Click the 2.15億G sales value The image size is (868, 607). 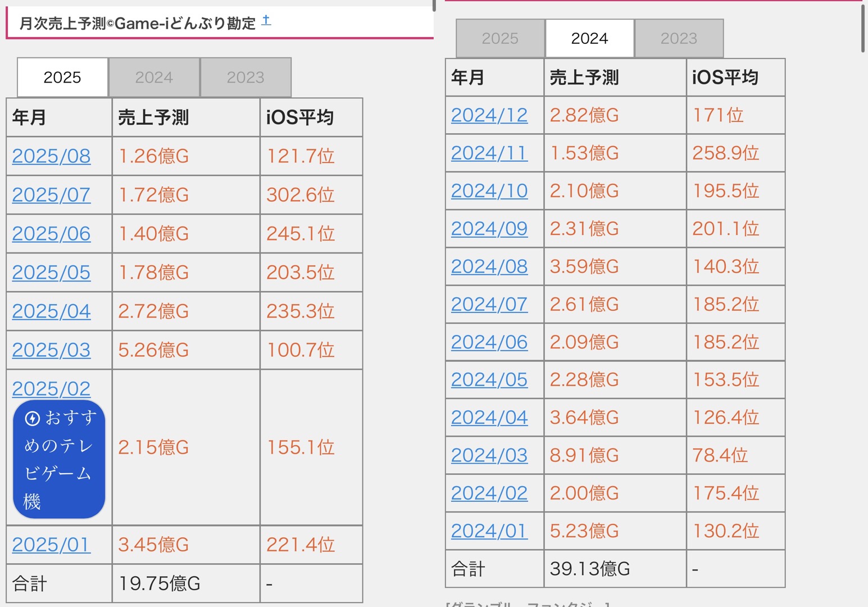click(153, 447)
